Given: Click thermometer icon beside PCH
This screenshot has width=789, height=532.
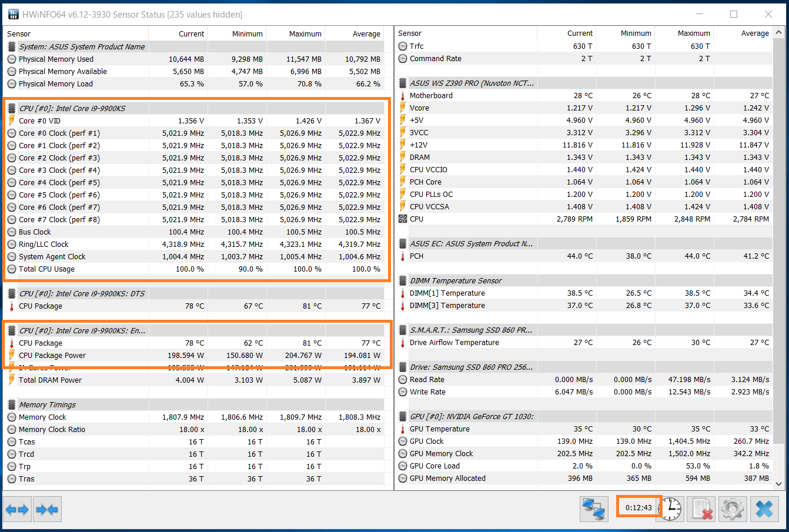Looking at the screenshot, I should point(403,256).
